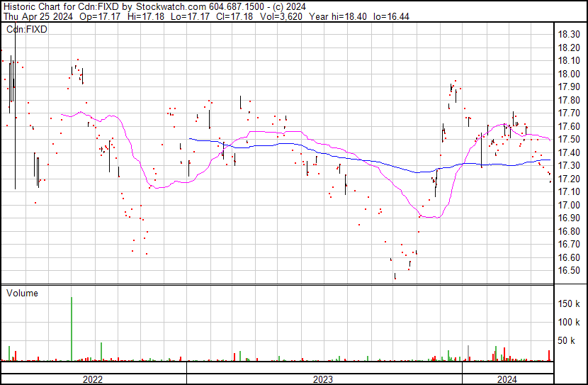The height and width of the screenshot is (385, 588).
Task: Click the 18.30 price axis label
Action: (569, 35)
